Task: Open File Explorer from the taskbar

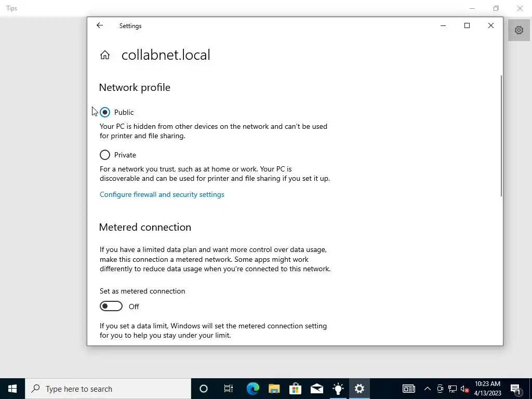Action: pyautogui.click(x=274, y=389)
